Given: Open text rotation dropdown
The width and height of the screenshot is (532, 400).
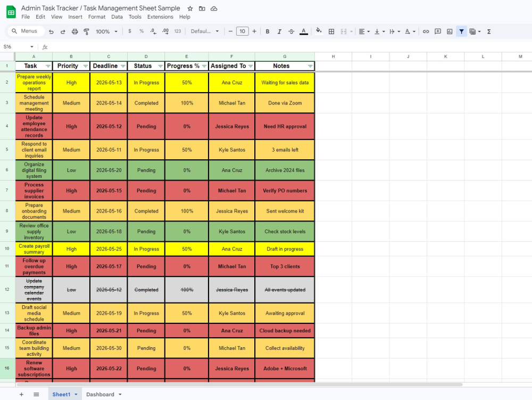Looking at the screenshot, I should click(410, 31).
